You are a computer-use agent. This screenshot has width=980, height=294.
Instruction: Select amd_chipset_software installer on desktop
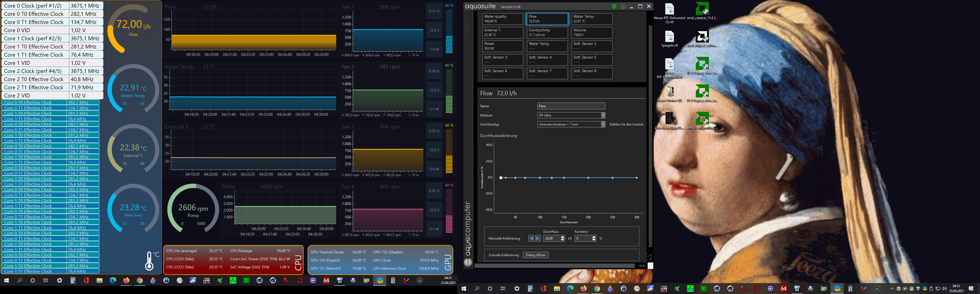click(702, 39)
